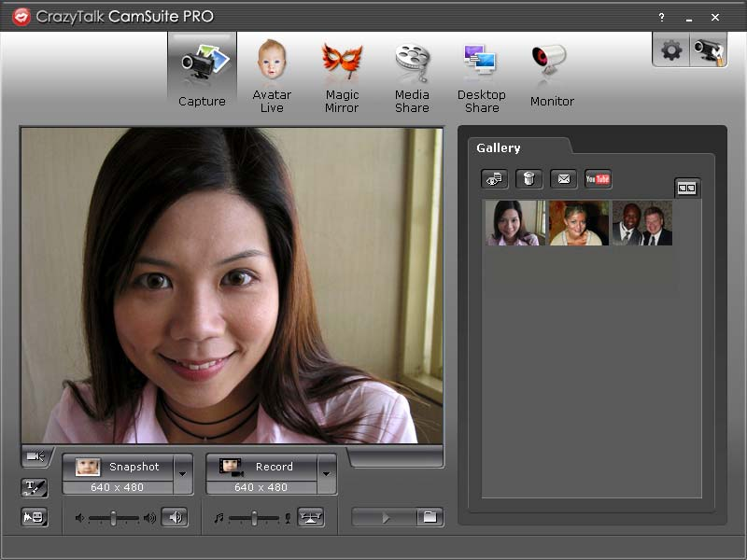Upload to YouTube button
Image resolution: width=747 pixels, height=560 pixels.
coord(598,179)
